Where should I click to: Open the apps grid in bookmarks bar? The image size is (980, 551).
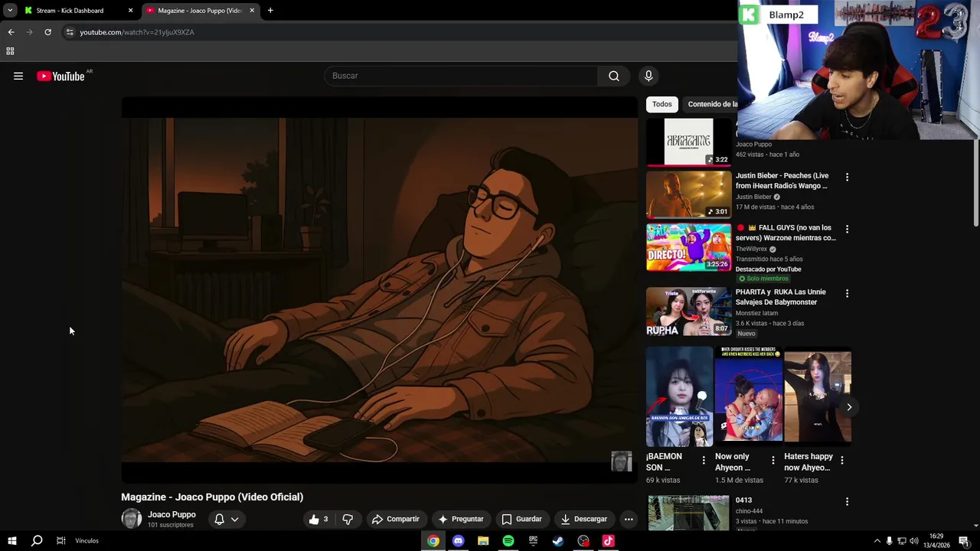10,51
